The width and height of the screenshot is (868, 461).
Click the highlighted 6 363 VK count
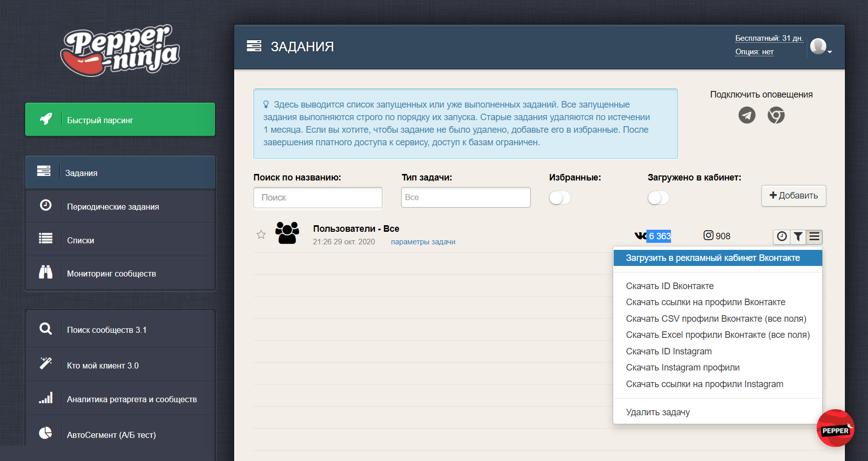click(659, 236)
